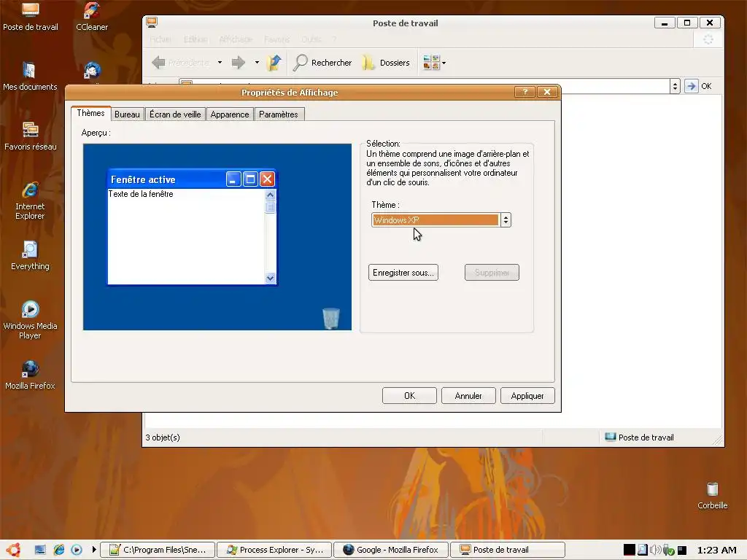The image size is (747, 560).
Task: Click the Ubuntu-style start button
Action: pos(13,550)
